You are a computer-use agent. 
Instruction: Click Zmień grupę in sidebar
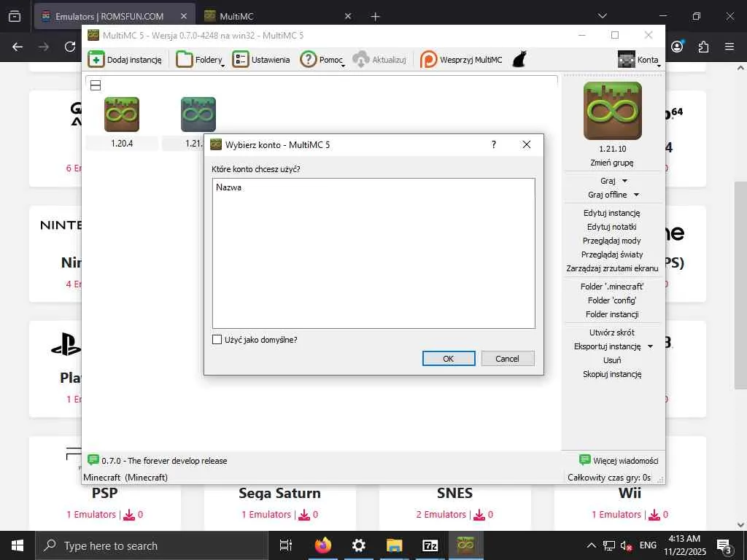click(612, 163)
